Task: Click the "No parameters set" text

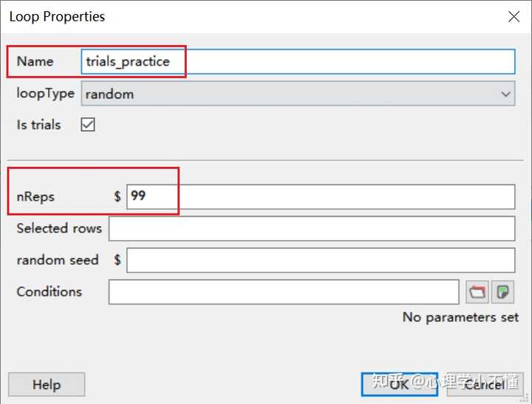Action: [x=460, y=317]
